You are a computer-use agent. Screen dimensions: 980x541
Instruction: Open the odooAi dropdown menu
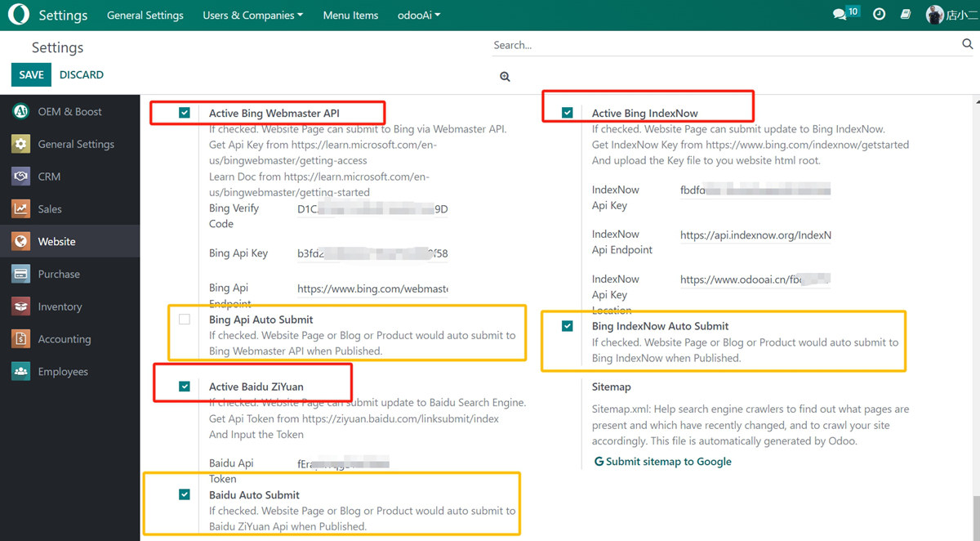tap(419, 15)
